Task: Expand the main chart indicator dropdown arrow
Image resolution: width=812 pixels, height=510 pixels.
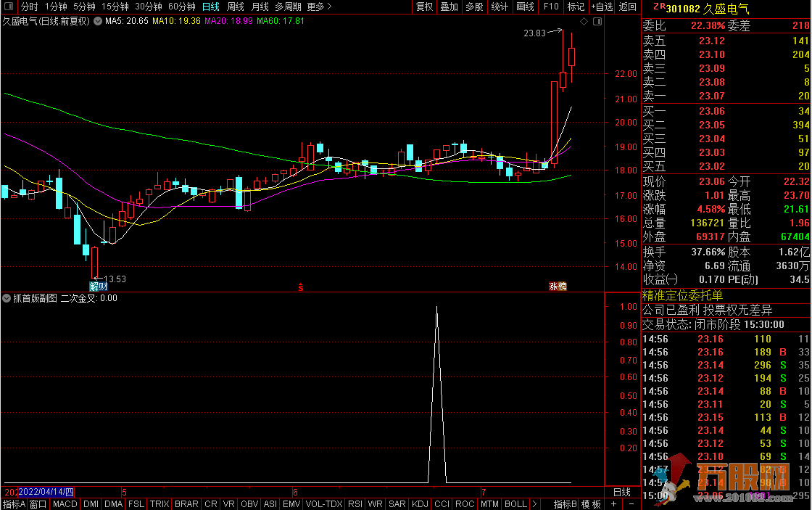Action: pyautogui.click(x=97, y=21)
